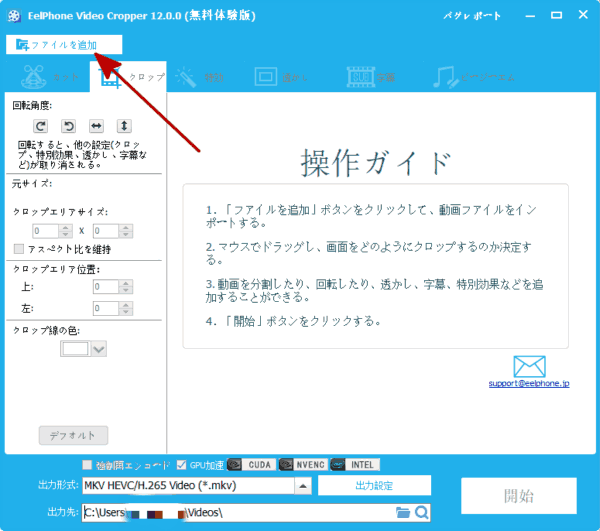Click the crop line color swatch
Screen dimensions: 600x531
tap(75, 349)
